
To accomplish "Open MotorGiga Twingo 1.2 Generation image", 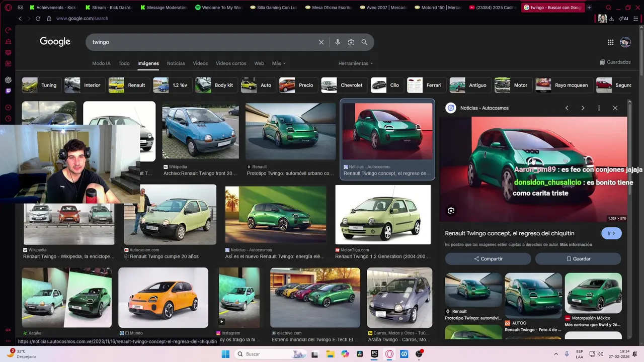I will click(x=383, y=215).
